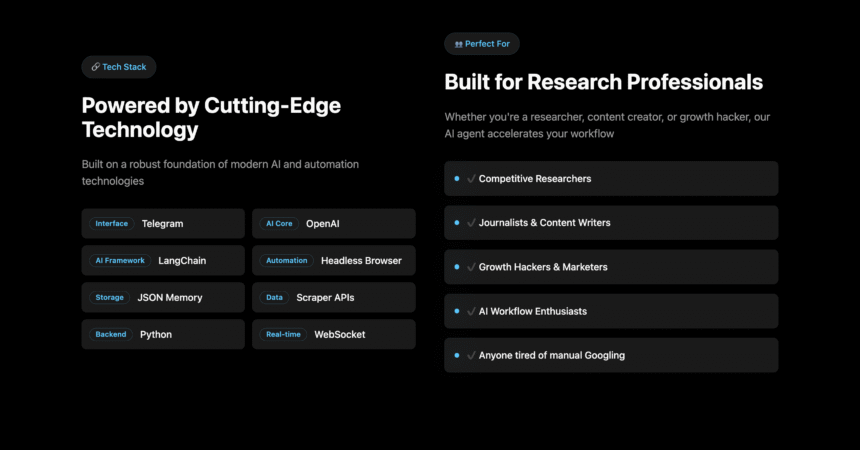Click the checkmark beside AI Workflow Enthusiasts
This screenshot has width=860, height=450.
click(x=471, y=311)
